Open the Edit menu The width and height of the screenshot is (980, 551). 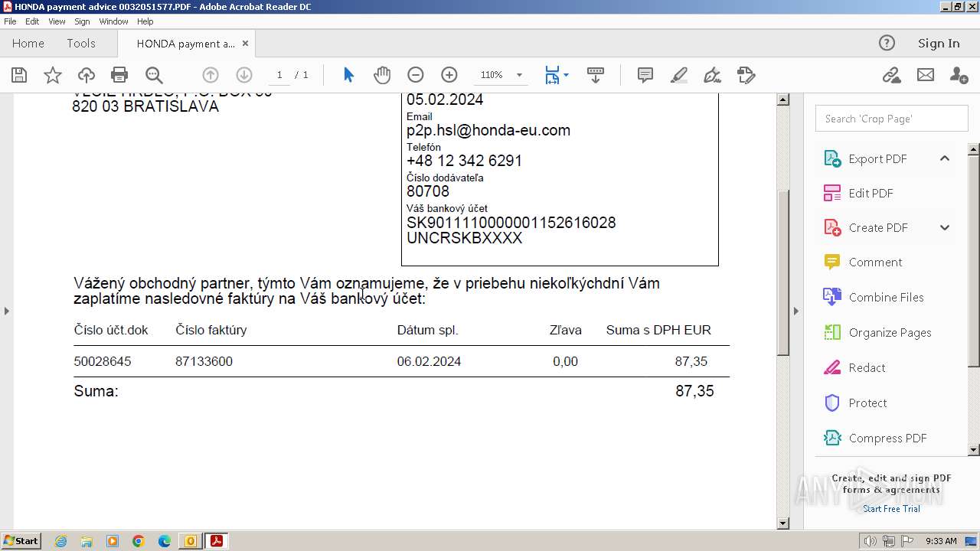32,21
